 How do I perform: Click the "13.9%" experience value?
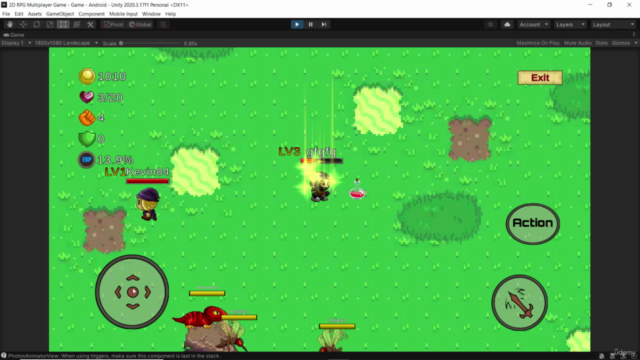[x=115, y=160]
